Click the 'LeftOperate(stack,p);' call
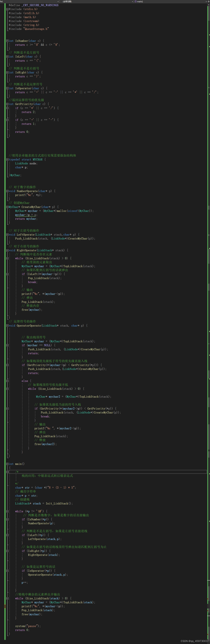Screen dimensions: 210x644 [x=45, y=539]
